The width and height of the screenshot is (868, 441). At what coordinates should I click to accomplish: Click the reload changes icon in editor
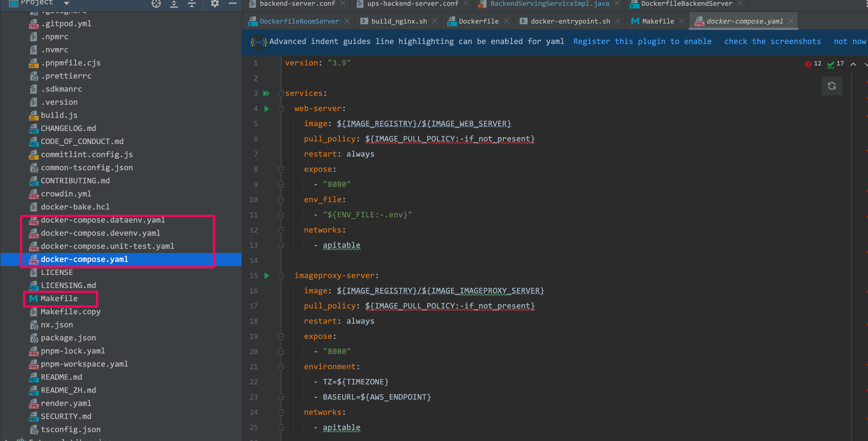point(831,86)
